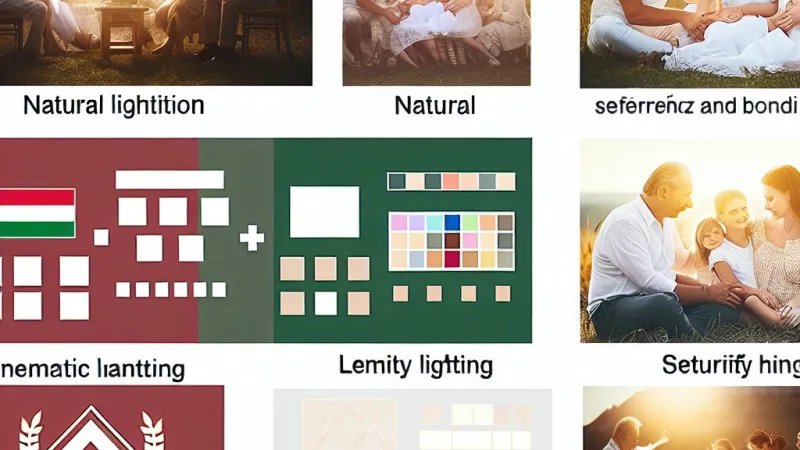Click the white square among beige squares

(326, 304)
